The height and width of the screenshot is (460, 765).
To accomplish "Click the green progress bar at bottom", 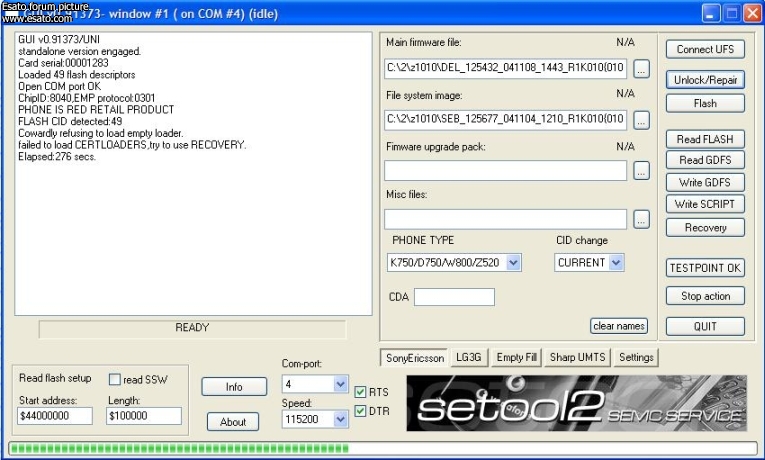I will pyautogui.click(x=382, y=449).
